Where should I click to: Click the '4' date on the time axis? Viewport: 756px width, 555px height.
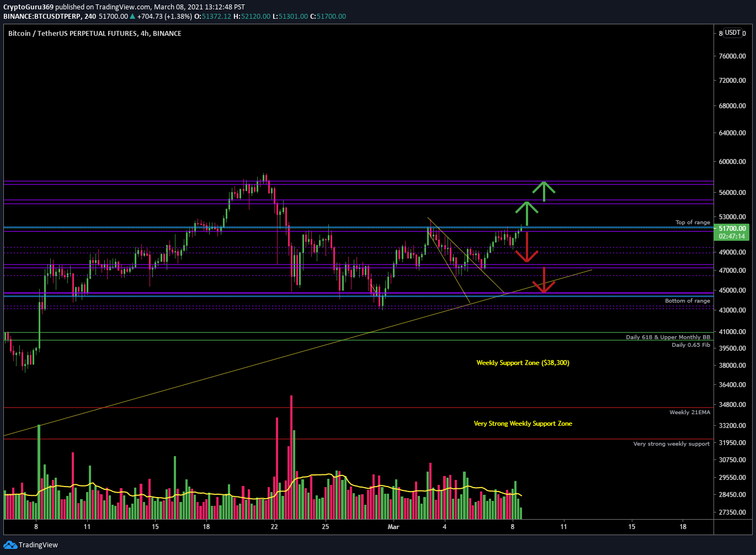point(445,527)
